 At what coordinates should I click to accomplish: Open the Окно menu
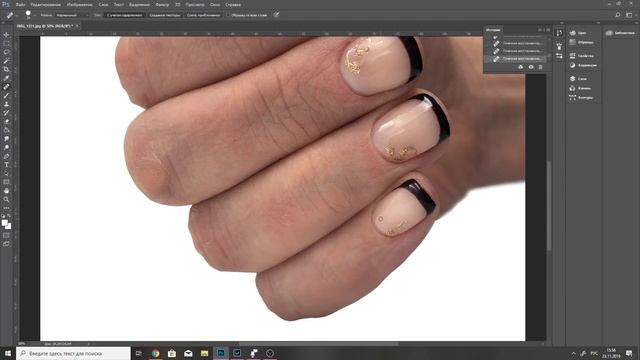pyautogui.click(x=215, y=4)
